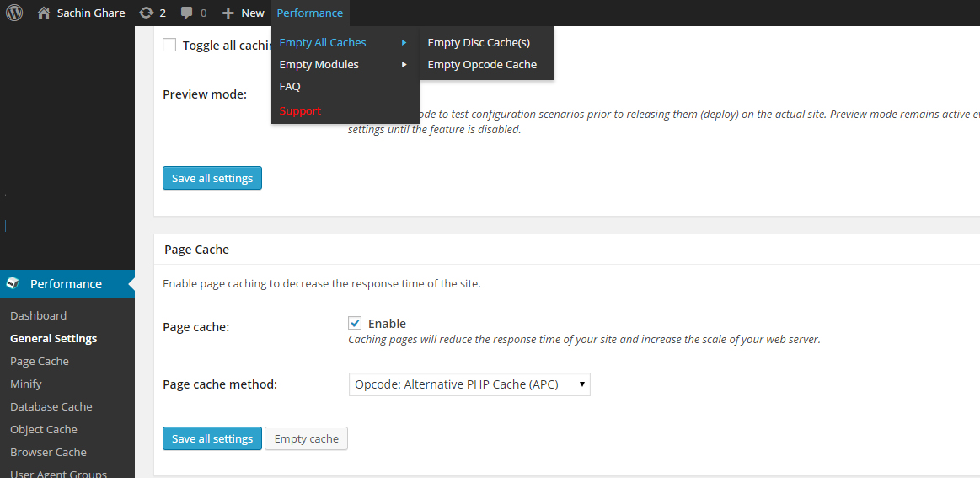Screen dimensions: 980x478
Task: Go to Database Cache in sidebar
Action: [x=51, y=406]
